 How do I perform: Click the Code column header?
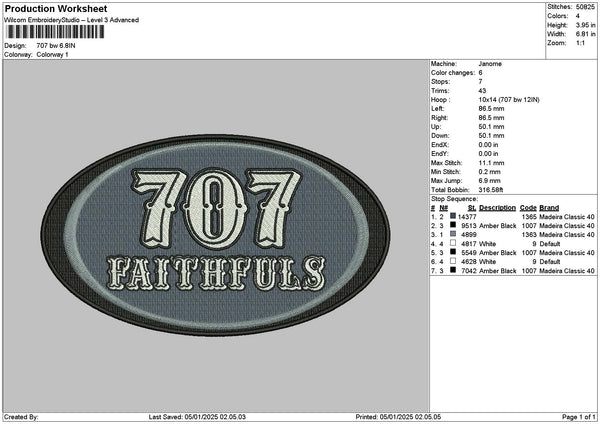click(x=529, y=207)
